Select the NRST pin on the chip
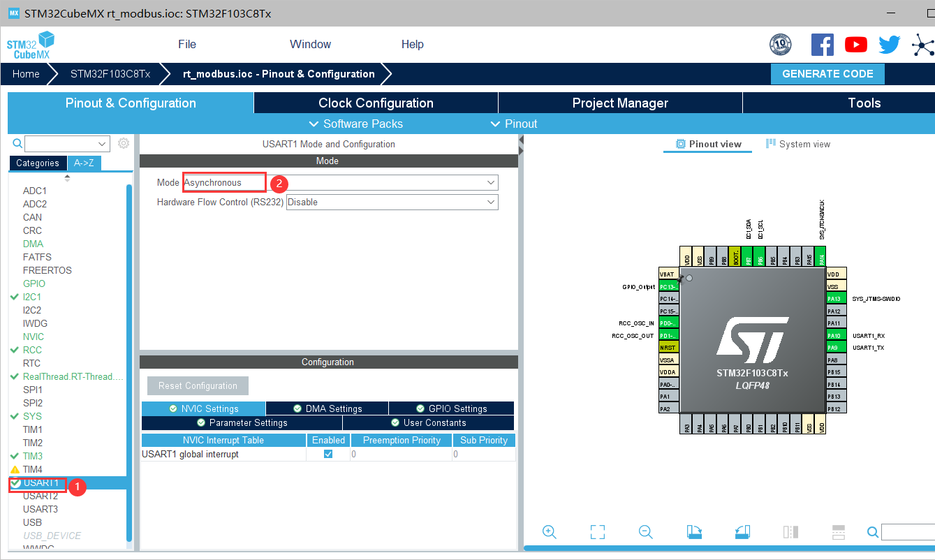 coord(669,348)
